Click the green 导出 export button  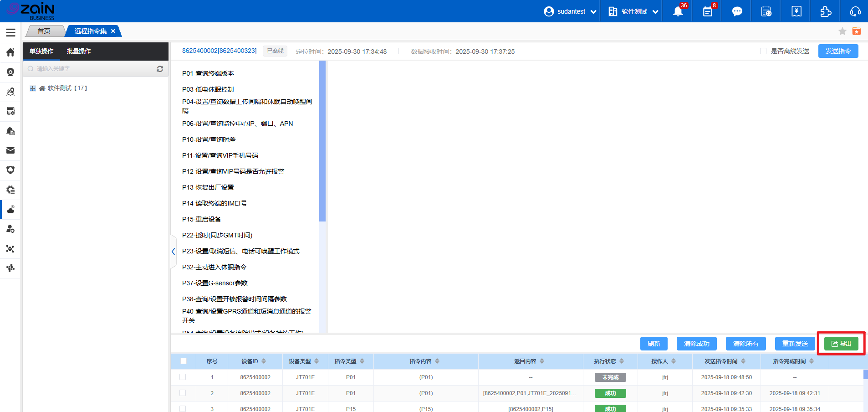(841, 344)
